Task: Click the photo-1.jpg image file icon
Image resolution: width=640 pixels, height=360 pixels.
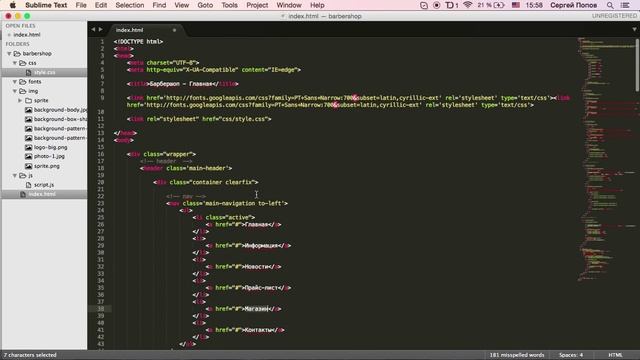Action: coord(28,156)
